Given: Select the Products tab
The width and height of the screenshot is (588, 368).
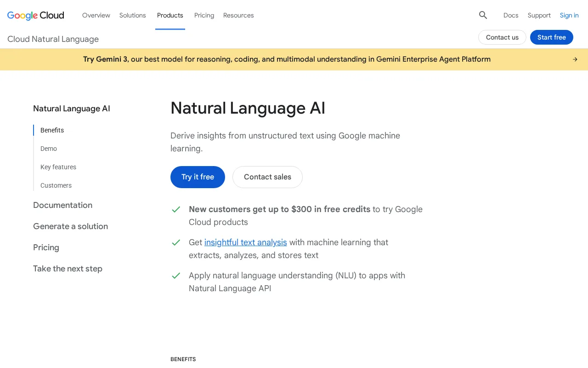Looking at the screenshot, I should point(170,15).
